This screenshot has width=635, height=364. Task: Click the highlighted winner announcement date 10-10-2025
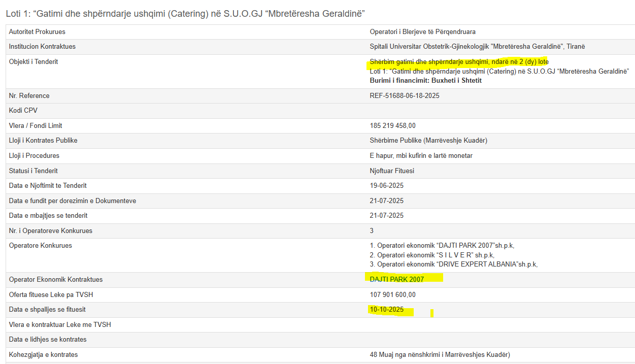(386, 310)
